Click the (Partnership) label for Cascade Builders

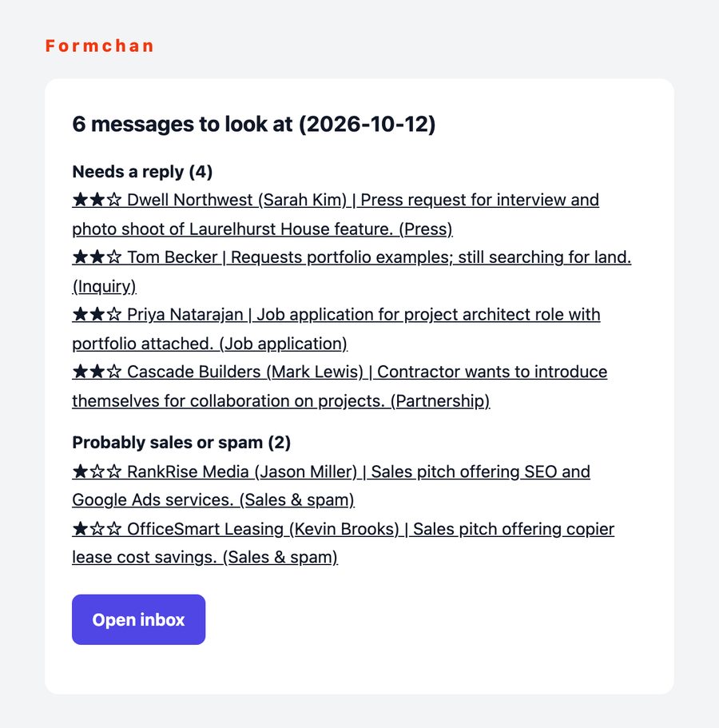pyautogui.click(x=440, y=401)
